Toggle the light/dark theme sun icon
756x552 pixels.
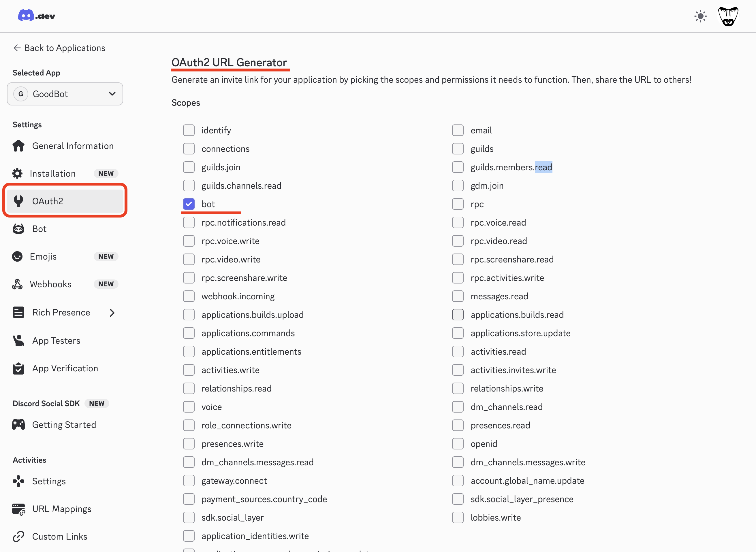tap(701, 16)
